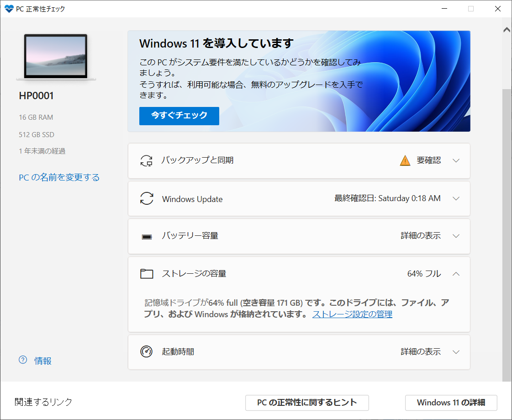512x420 pixels.
Task: Click the PC の正常性に関するヒント button
Action: click(x=307, y=403)
